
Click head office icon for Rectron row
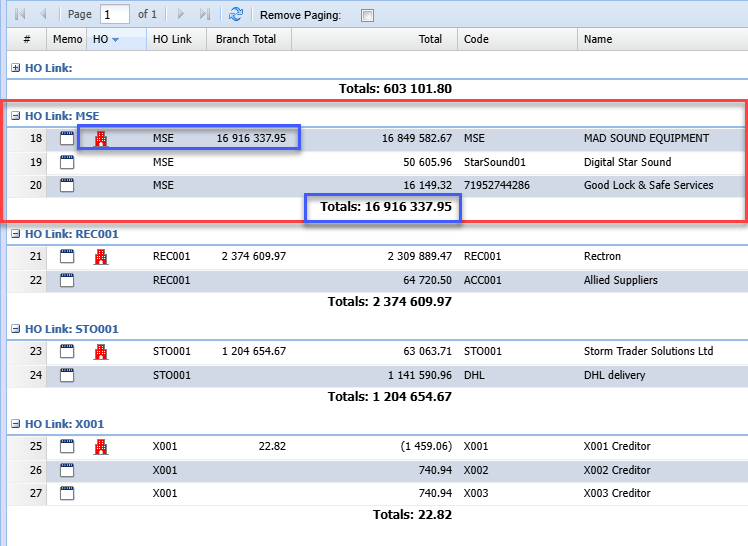pos(100,257)
